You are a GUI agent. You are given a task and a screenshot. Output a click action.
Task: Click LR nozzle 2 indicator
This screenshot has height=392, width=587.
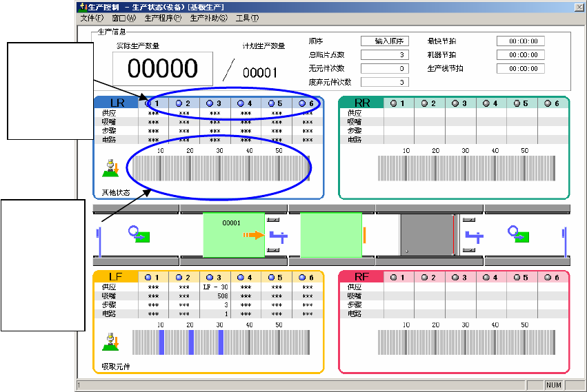click(179, 103)
